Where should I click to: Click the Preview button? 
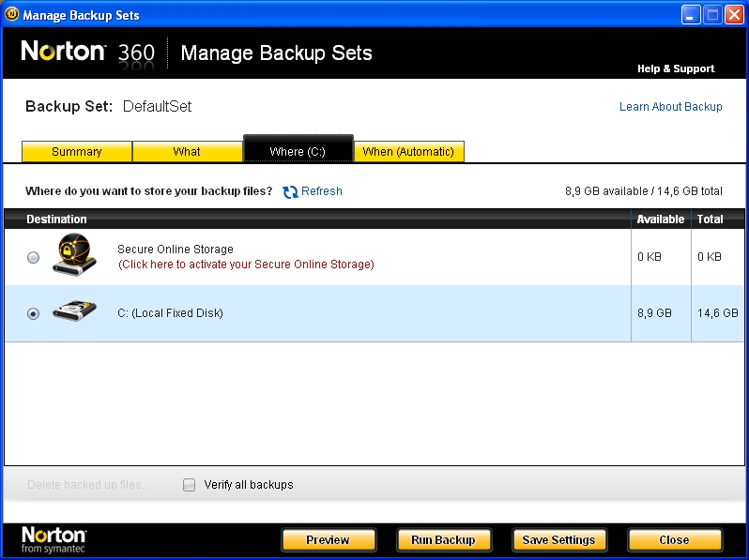329,540
